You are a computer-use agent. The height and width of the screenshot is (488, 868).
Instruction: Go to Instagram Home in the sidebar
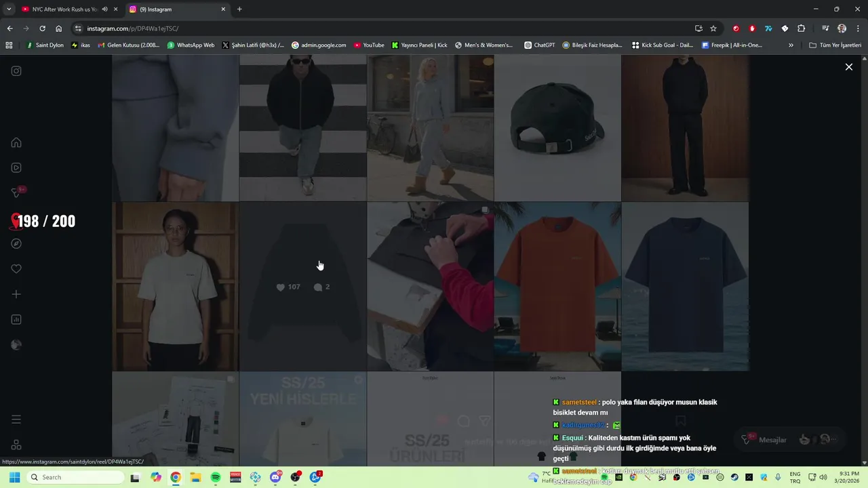tap(16, 142)
